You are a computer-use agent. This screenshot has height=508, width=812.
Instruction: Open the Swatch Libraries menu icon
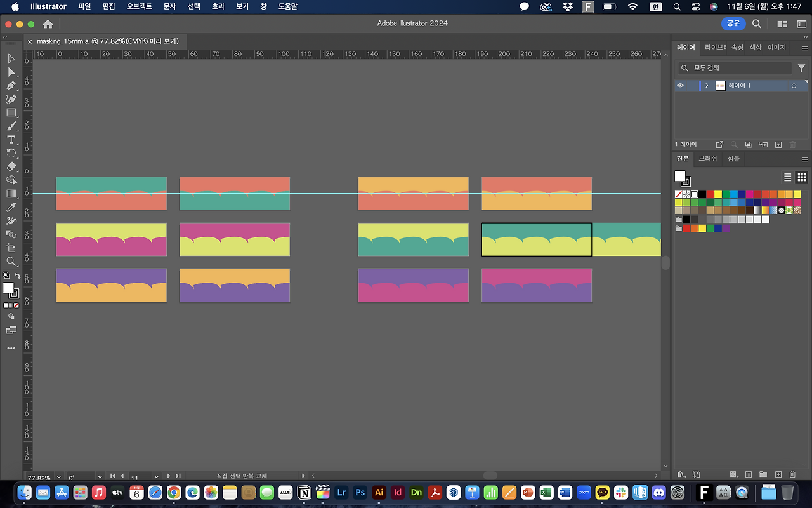click(x=681, y=474)
